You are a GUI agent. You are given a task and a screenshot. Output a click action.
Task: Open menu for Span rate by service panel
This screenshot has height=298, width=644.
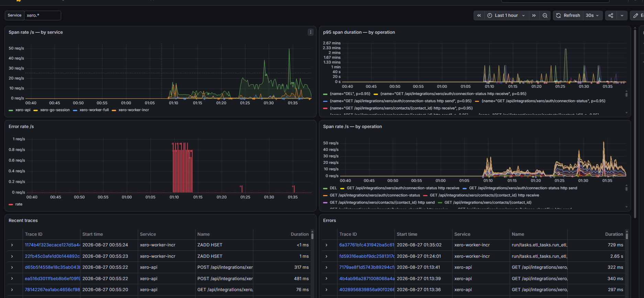[x=311, y=32]
